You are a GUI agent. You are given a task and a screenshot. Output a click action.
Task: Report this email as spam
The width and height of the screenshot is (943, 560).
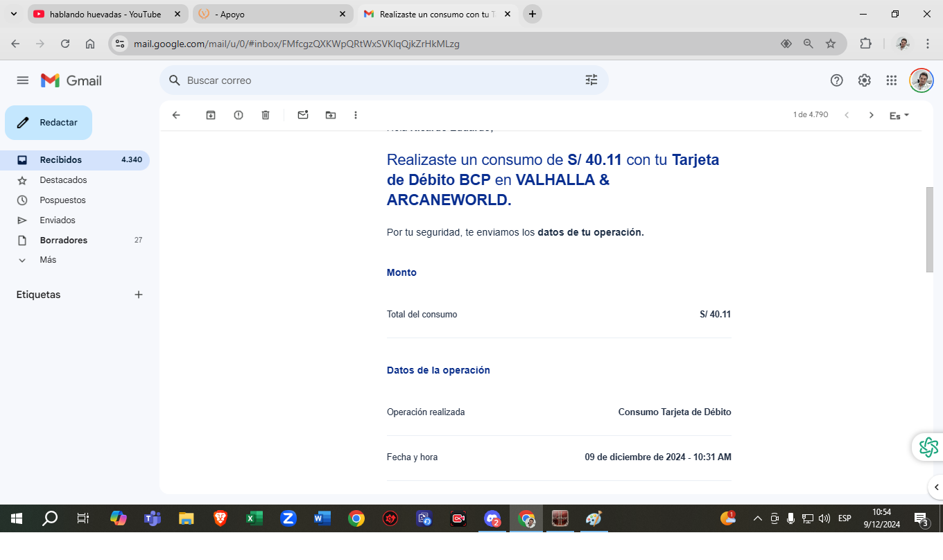click(239, 115)
